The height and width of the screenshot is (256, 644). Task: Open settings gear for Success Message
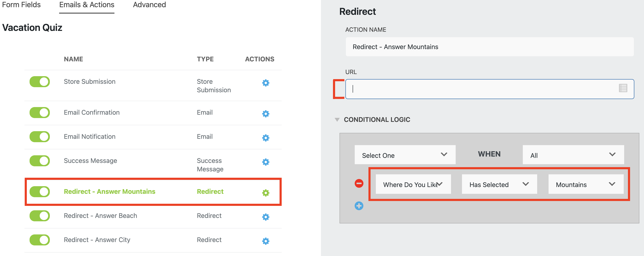[x=265, y=162]
